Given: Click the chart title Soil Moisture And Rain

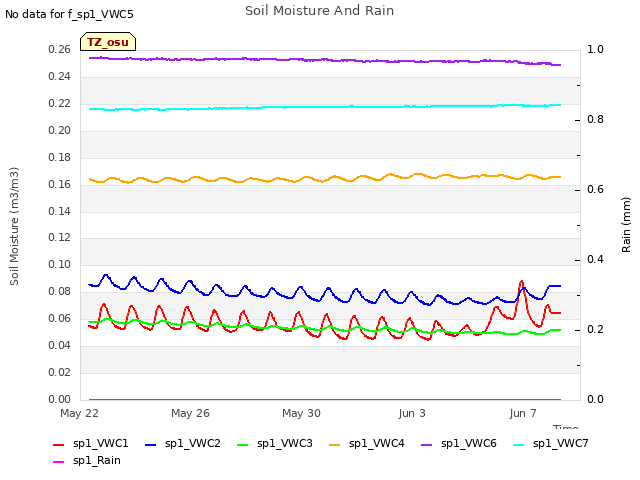Looking at the screenshot, I should [320, 11].
